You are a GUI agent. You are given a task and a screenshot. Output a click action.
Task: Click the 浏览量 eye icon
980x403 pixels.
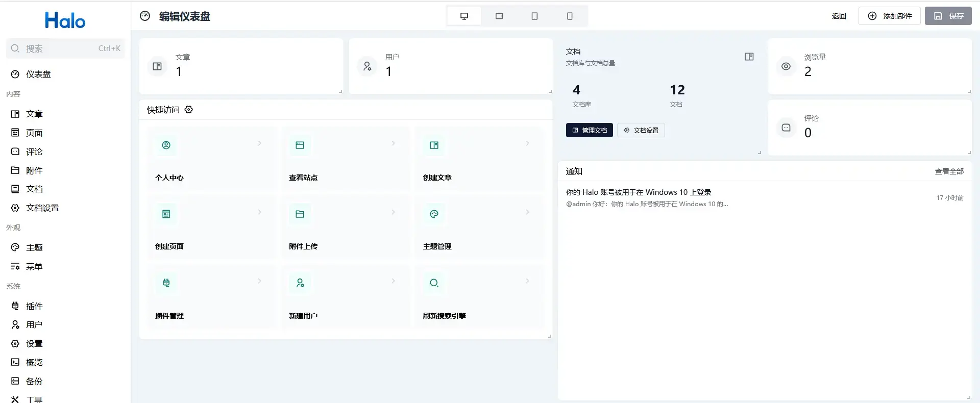786,66
